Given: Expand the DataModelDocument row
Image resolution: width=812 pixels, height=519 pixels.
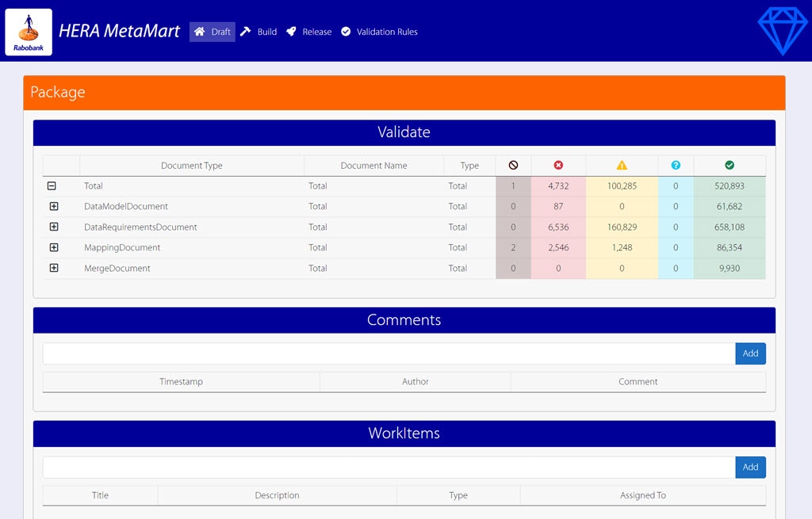Looking at the screenshot, I should tap(54, 207).
